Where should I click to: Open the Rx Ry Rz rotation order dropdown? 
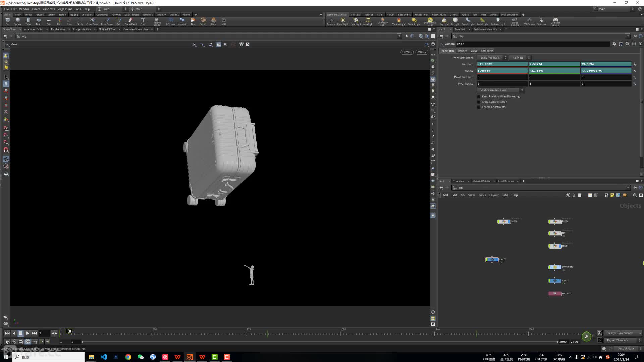click(x=520, y=58)
